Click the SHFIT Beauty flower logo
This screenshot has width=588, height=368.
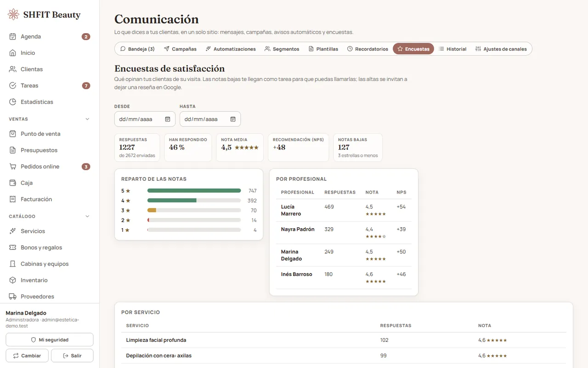[14, 15]
